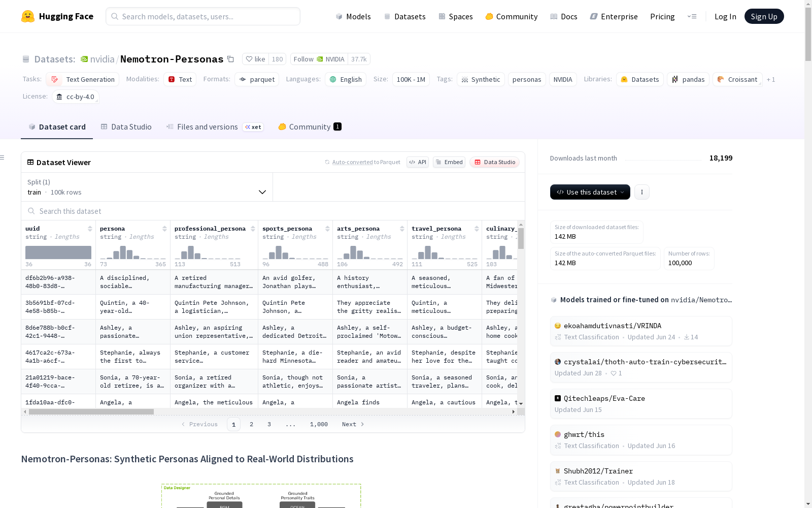Open the more options kebab menu
This screenshot has width=812, height=508.
tap(642, 192)
